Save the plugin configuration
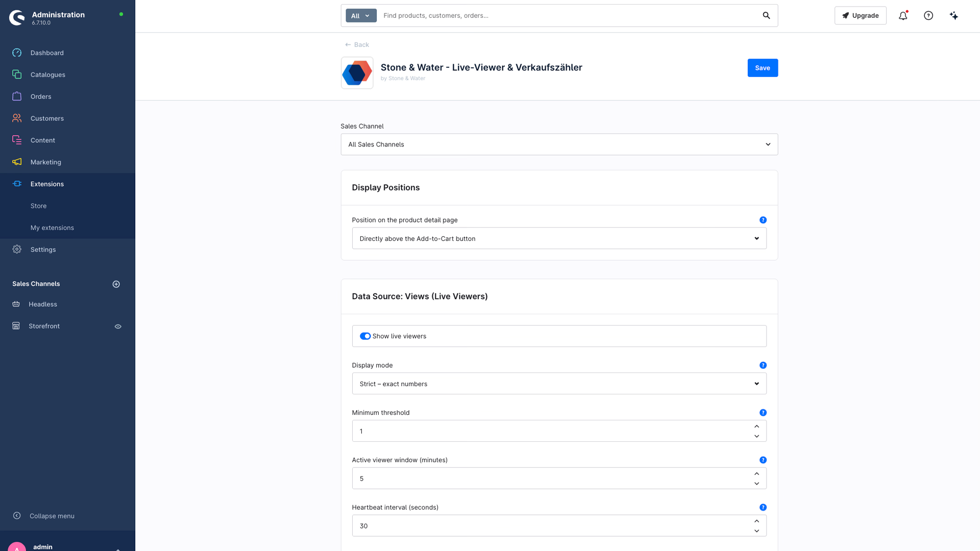The height and width of the screenshot is (551, 980). tap(763, 68)
